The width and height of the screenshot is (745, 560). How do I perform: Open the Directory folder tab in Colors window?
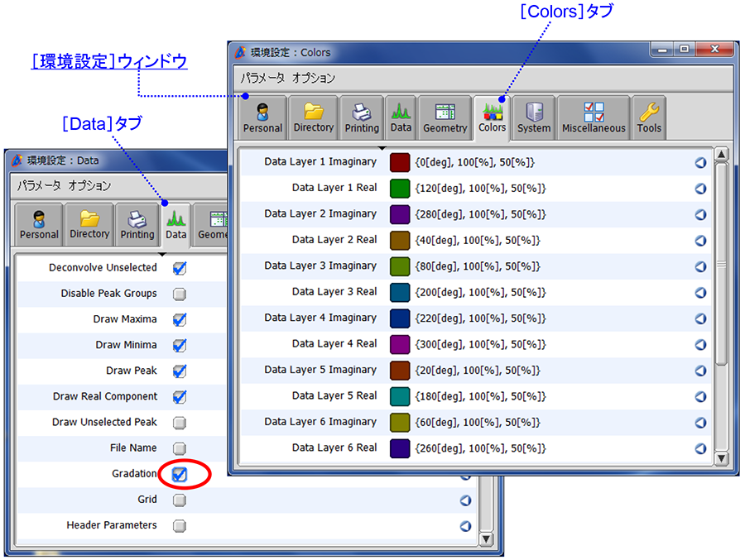click(x=314, y=117)
